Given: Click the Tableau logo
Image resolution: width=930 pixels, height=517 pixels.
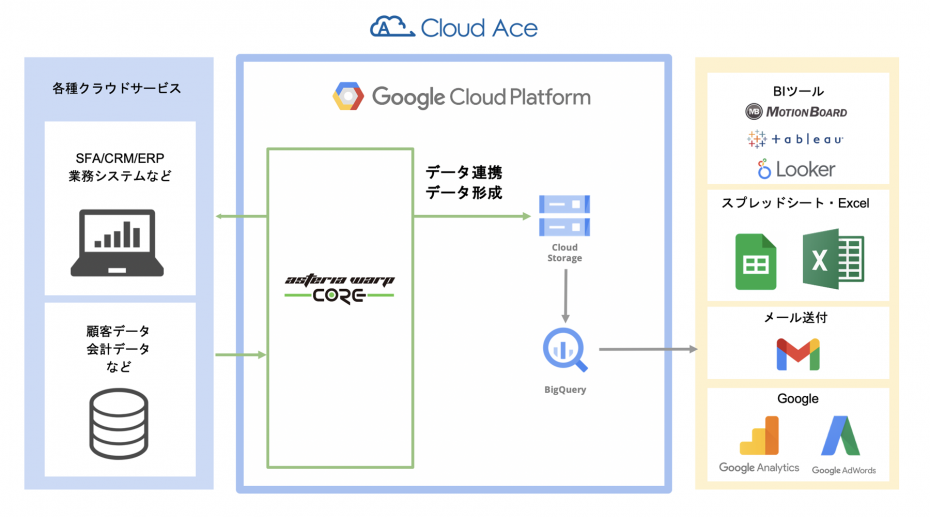Looking at the screenshot, I should tap(795, 139).
